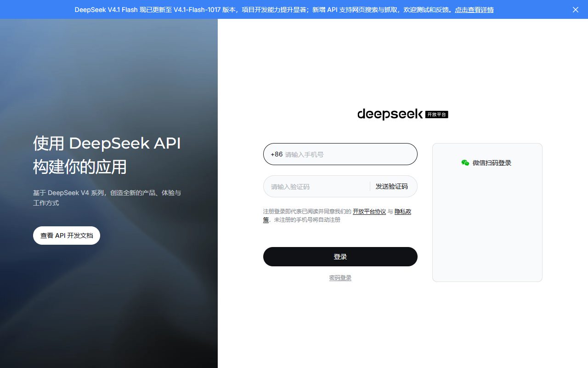588x368 pixels.
Task: Click the black 登录 login button
Action: point(340,257)
